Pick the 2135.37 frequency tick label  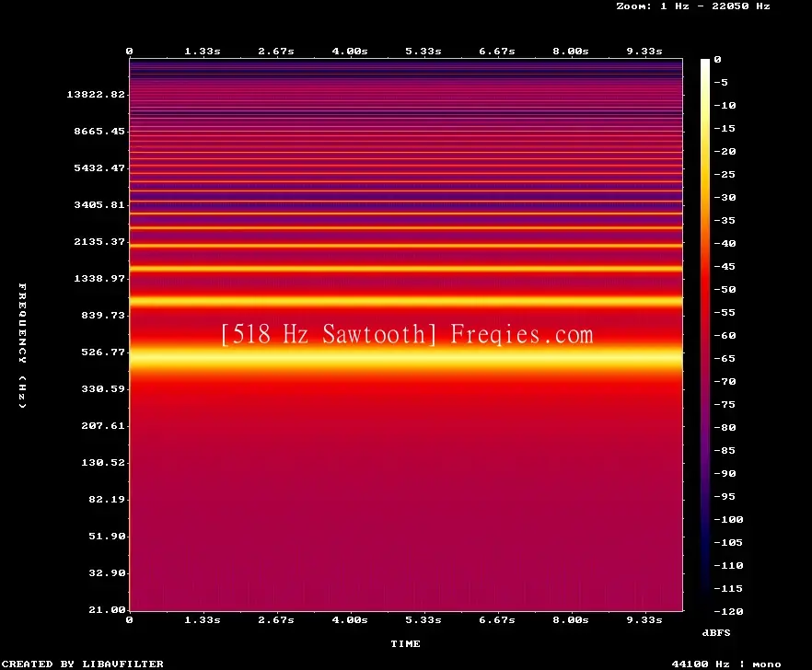click(99, 241)
